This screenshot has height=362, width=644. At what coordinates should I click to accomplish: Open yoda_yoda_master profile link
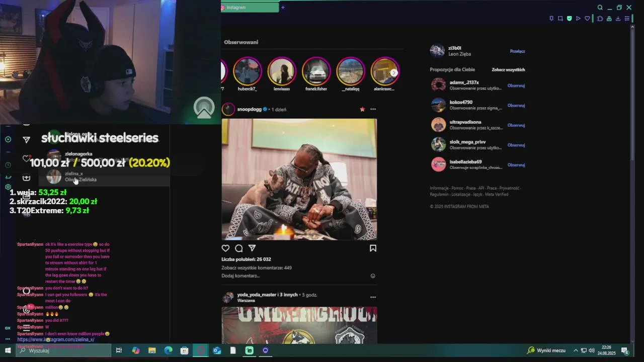[257, 295]
